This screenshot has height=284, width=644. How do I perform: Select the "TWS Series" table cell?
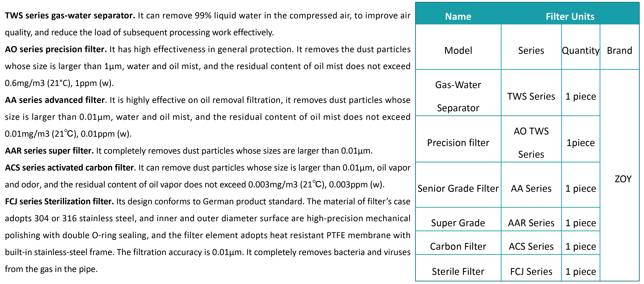click(x=531, y=96)
